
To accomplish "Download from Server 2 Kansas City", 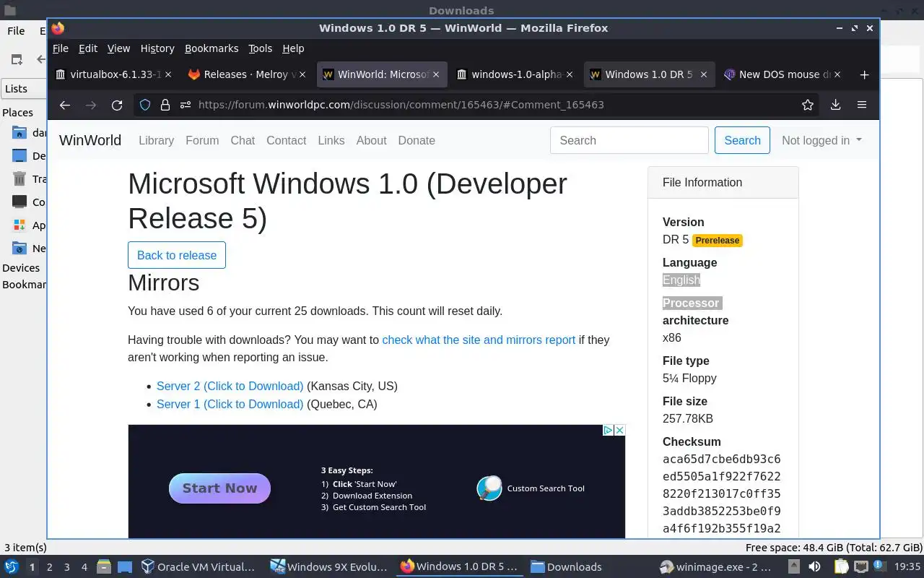I will [230, 386].
